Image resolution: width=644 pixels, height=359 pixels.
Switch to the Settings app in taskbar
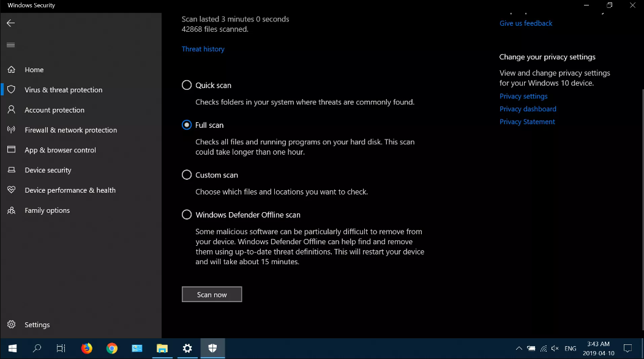pos(187,349)
